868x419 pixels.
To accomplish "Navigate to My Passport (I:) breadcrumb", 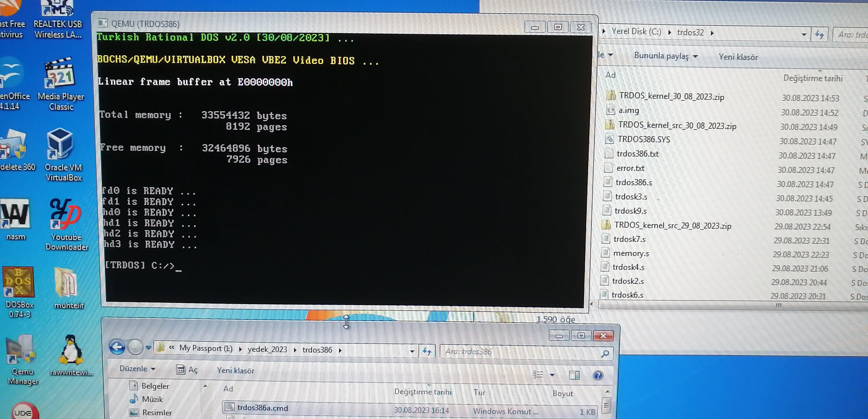I will (x=206, y=348).
